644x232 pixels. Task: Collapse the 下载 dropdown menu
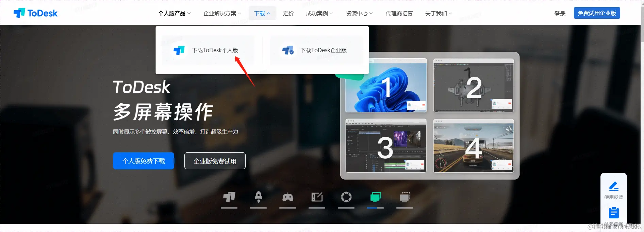262,13
